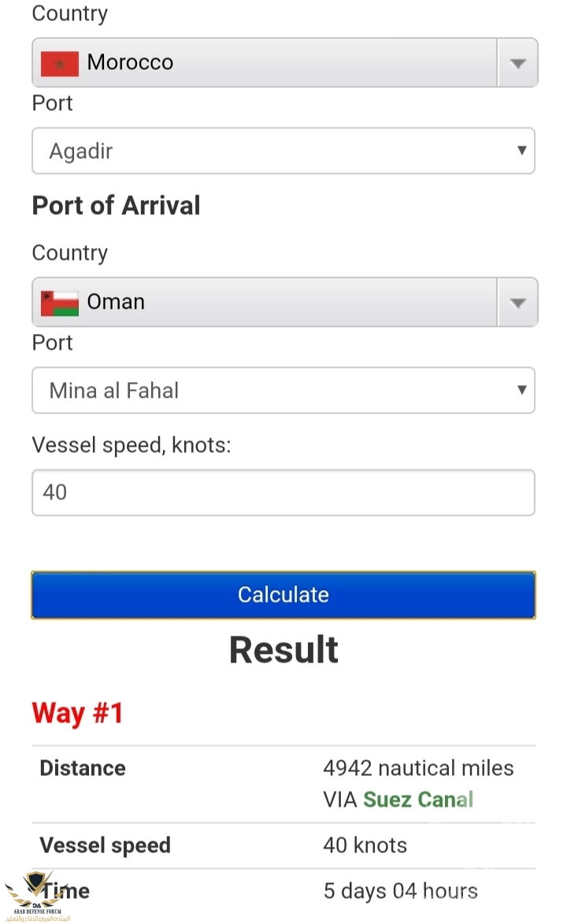The image size is (567, 924).
Task: Click the Morocco flag icon
Action: [x=60, y=64]
